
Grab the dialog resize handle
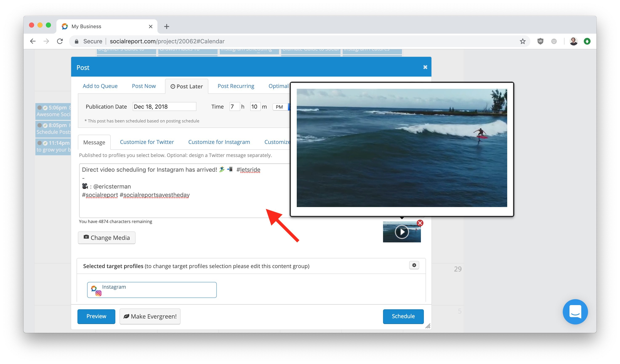coord(428,326)
